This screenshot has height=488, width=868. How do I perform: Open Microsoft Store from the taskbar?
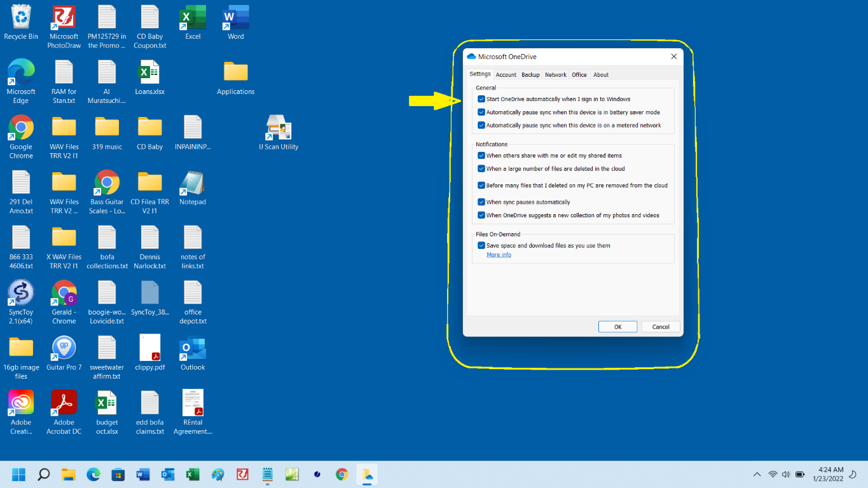click(x=118, y=475)
